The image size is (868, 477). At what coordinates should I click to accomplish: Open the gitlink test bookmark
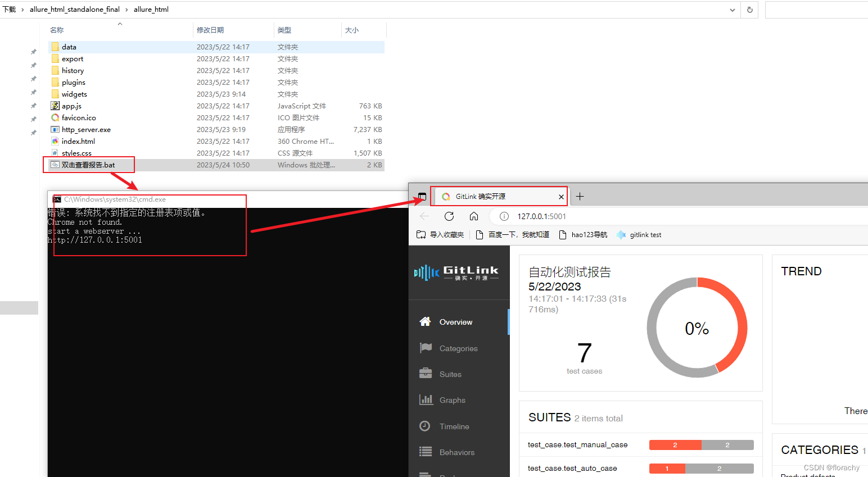tap(639, 235)
